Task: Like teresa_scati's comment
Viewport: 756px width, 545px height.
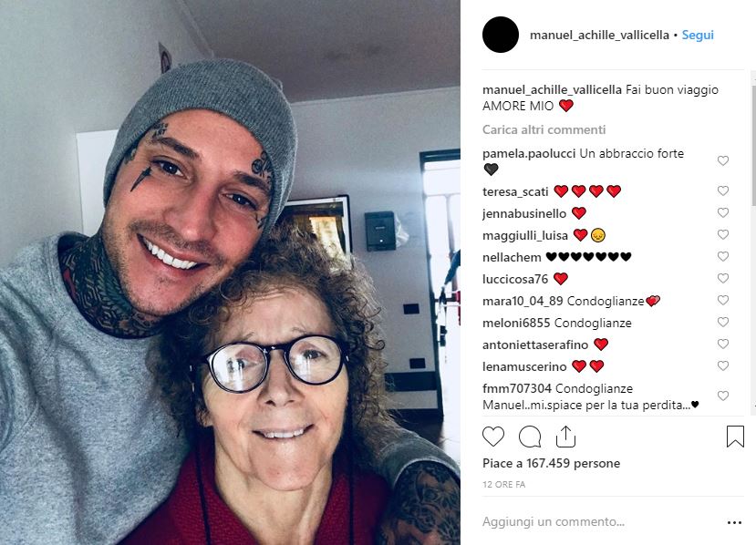Action: [x=723, y=190]
